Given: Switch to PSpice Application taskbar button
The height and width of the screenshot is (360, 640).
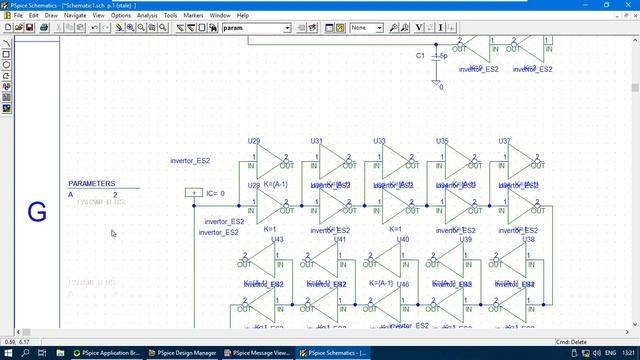Looking at the screenshot, I should (107, 353).
